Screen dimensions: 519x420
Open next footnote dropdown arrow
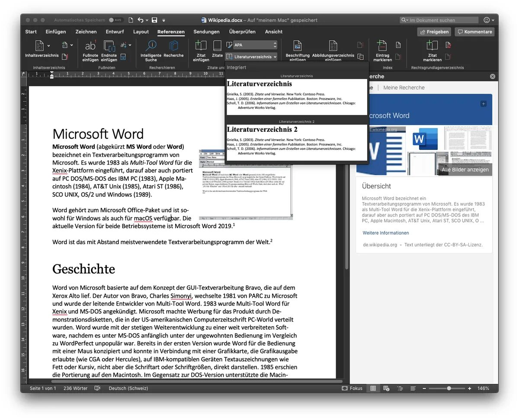(x=130, y=45)
